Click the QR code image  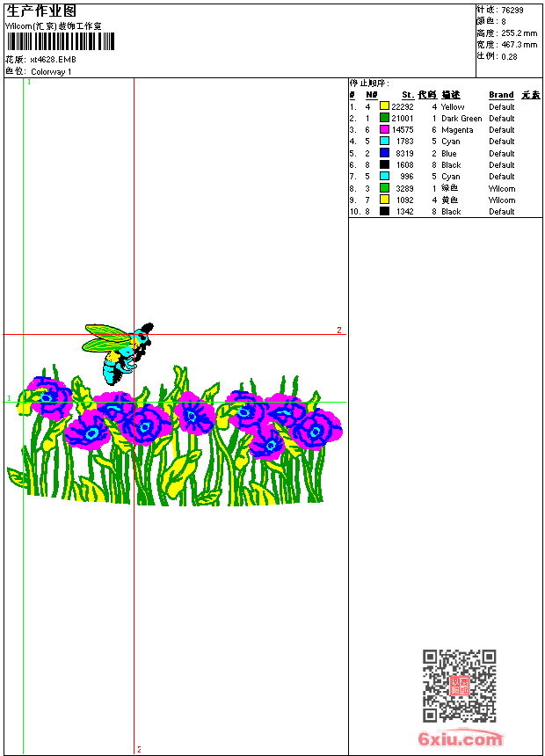pyautogui.click(x=460, y=686)
